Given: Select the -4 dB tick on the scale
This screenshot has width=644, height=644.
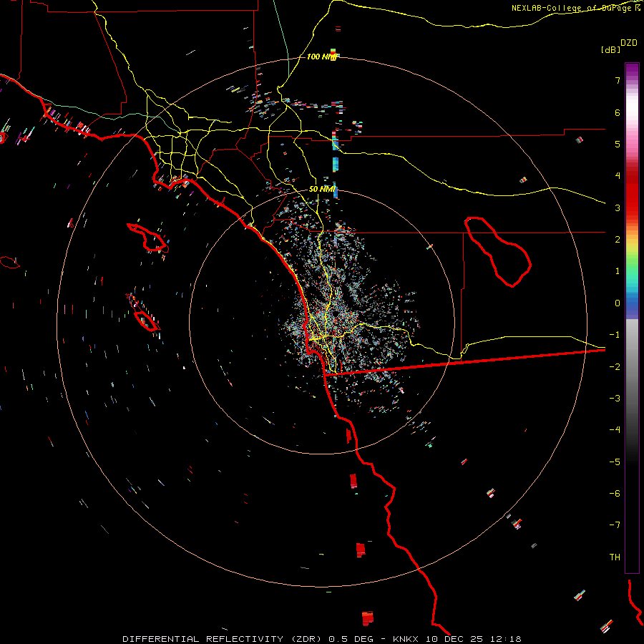Looking at the screenshot, I should (615, 430).
